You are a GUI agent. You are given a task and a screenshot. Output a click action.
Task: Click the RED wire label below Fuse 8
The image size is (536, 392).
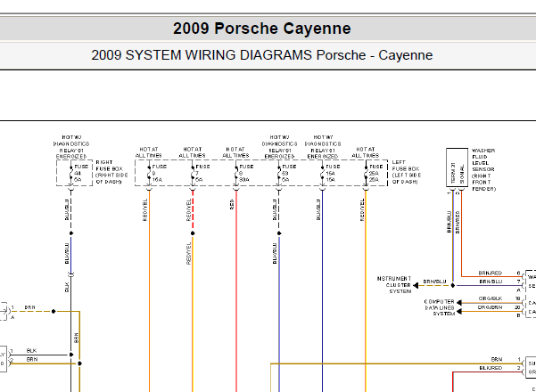click(x=232, y=204)
